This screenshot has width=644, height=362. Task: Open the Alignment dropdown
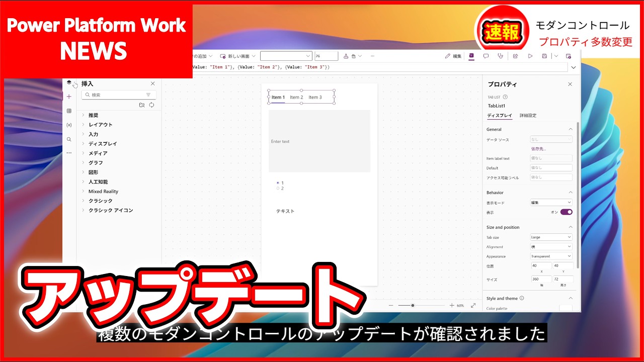point(551,247)
